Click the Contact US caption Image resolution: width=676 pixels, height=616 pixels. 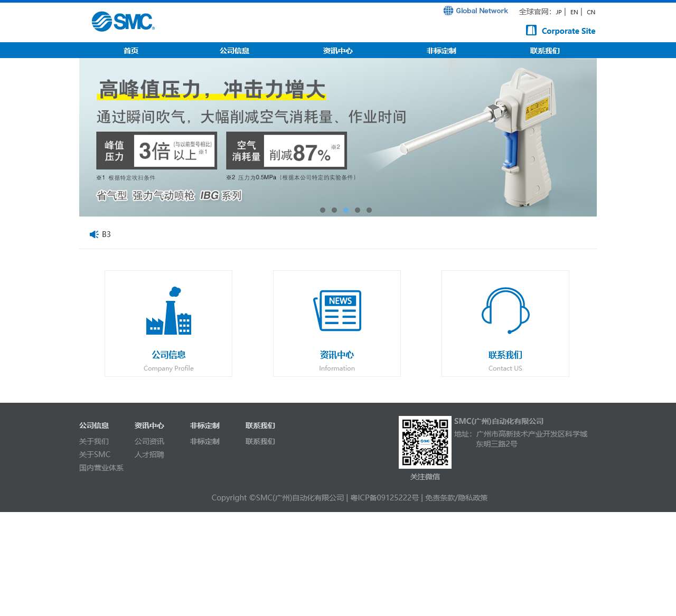pos(505,368)
